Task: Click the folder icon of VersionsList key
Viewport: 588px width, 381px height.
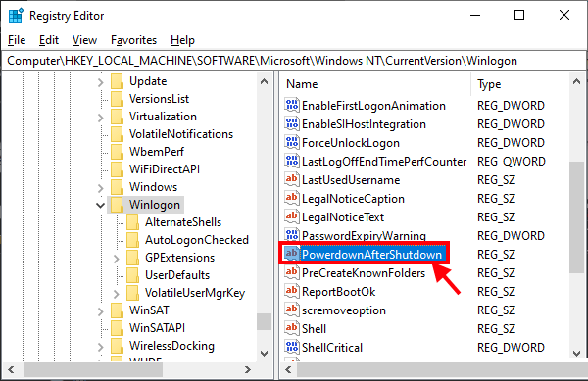Action: pos(117,99)
